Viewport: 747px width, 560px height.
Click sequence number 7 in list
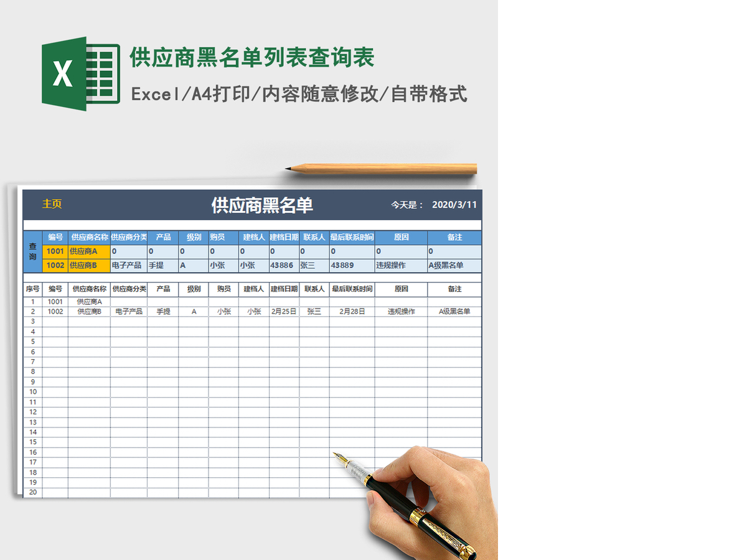[33, 362]
